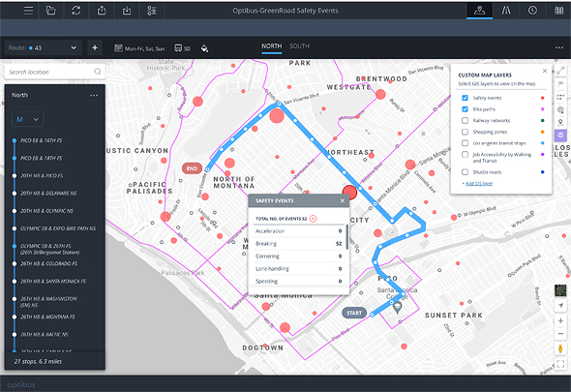Close the Custom Map Layers panel

(x=545, y=71)
